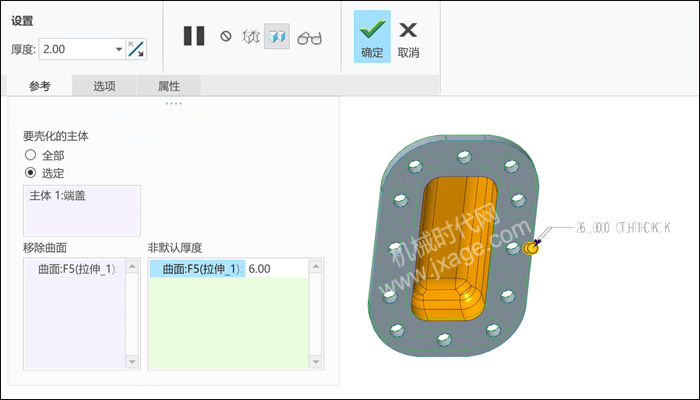Edit non-default thickness 6.00
This screenshot has width=700, height=400.
[x=277, y=269]
